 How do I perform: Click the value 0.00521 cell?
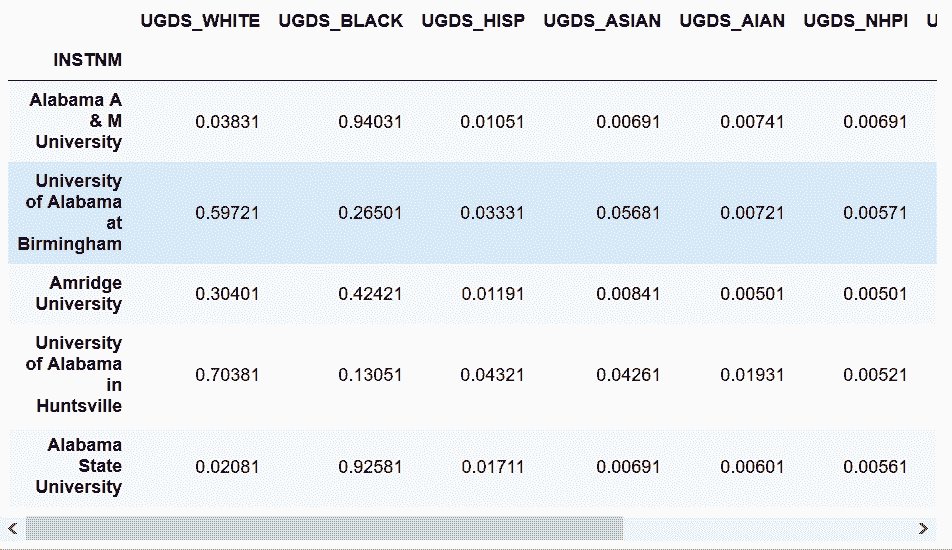876,375
